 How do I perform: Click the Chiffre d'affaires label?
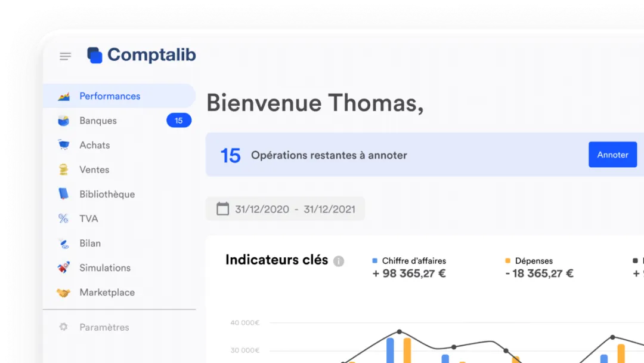coord(414,261)
